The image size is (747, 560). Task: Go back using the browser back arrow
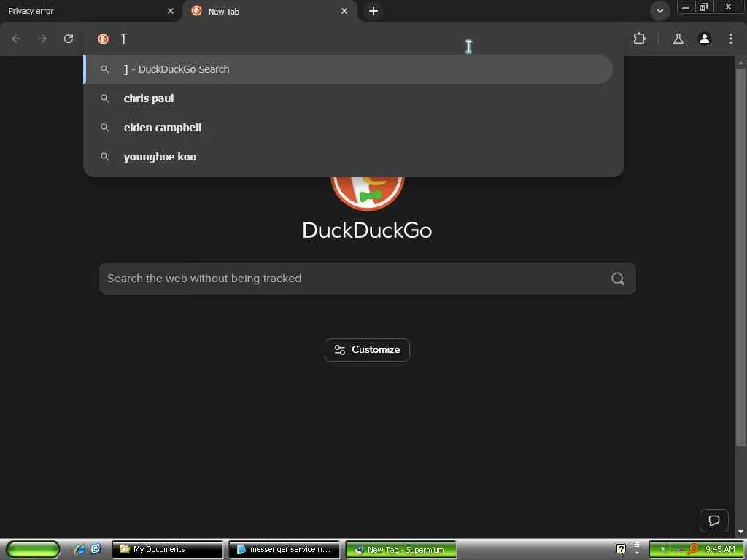[16, 39]
